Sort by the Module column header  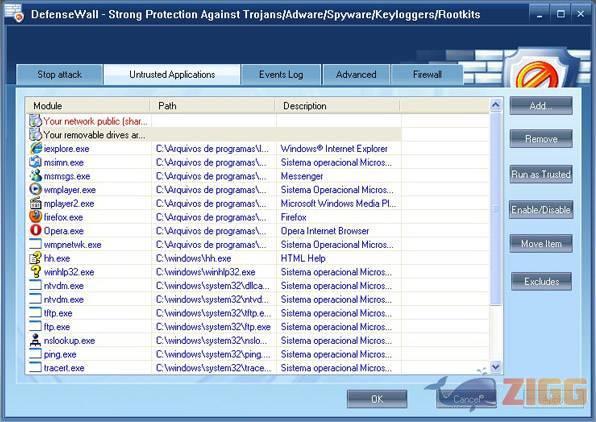coord(87,106)
